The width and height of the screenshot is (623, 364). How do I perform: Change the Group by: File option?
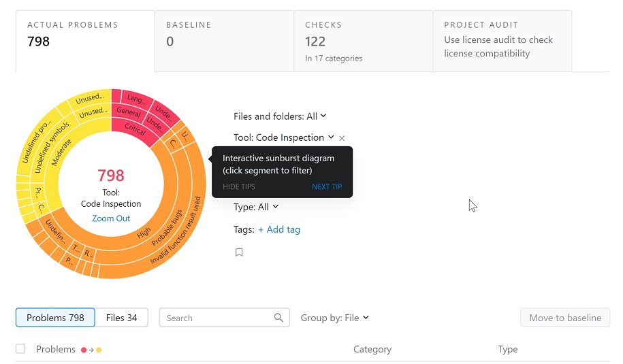[x=335, y=318]
